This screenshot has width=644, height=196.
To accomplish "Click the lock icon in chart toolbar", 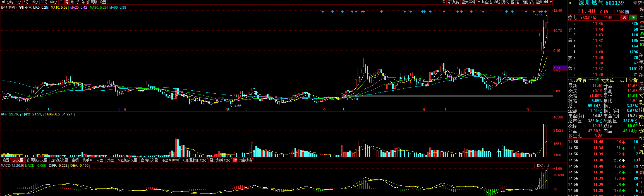I will [x=532, y=2].
